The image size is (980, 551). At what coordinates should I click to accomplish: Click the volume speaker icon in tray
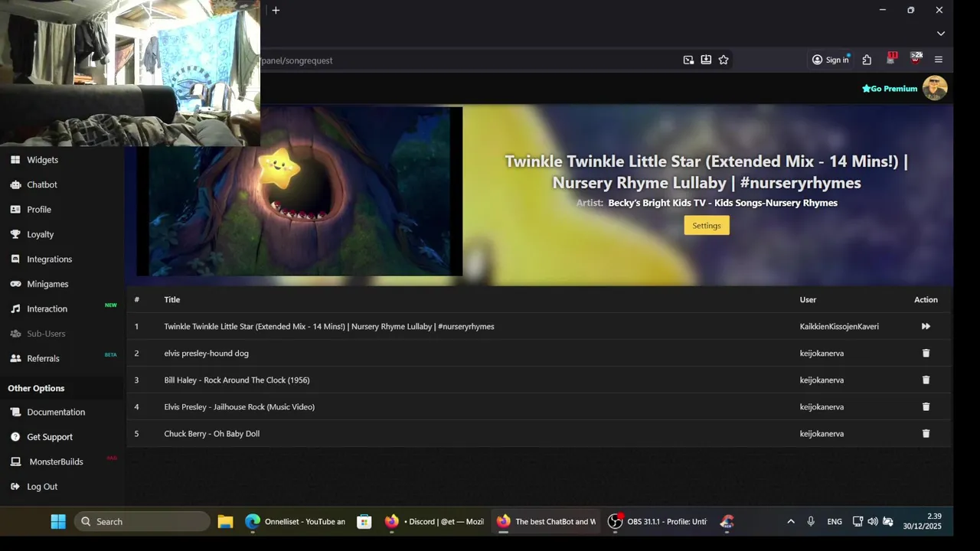(873, 521)
